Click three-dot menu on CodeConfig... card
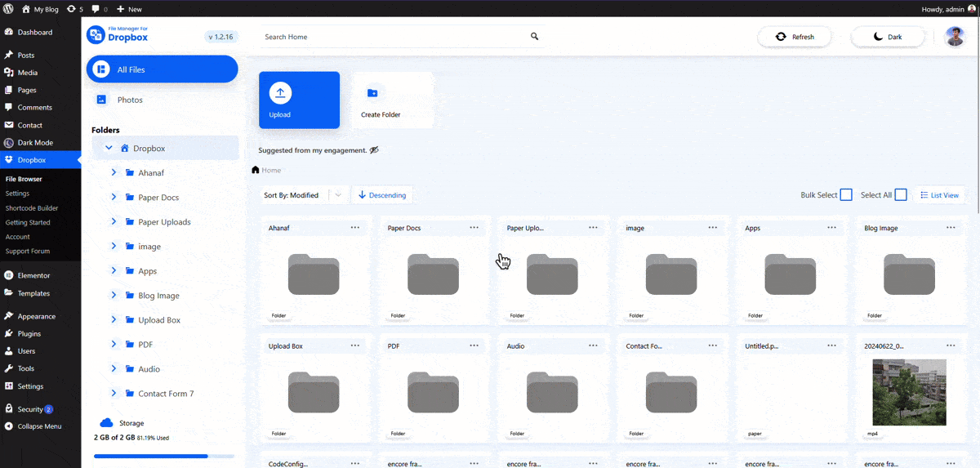 [x=355, y=463]
